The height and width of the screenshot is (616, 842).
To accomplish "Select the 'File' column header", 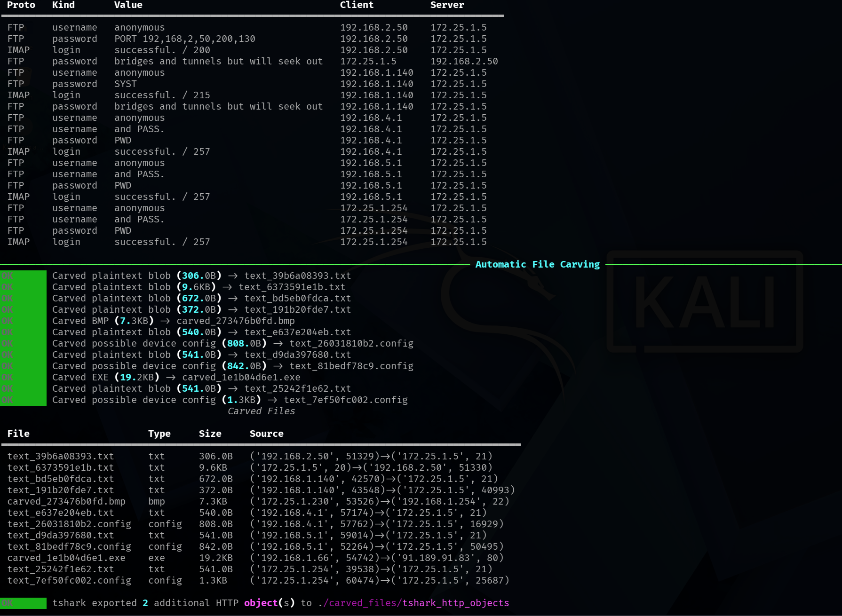I will point(18,434).
